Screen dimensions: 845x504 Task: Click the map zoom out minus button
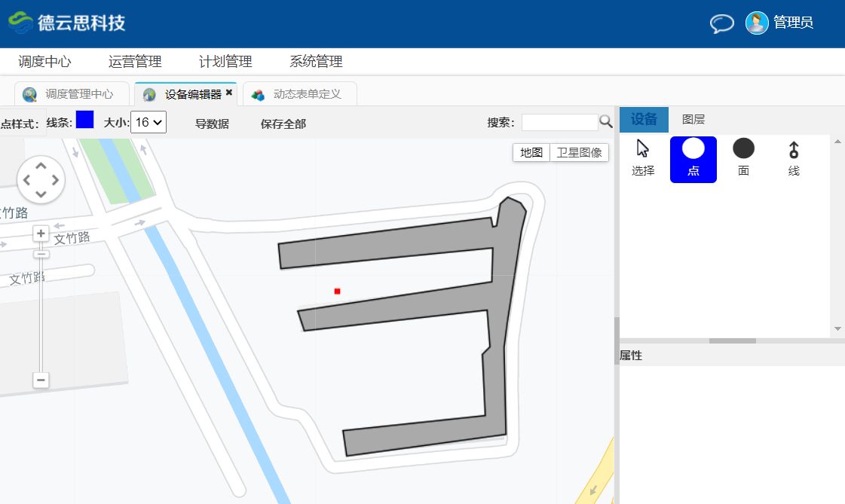tap(41, 380)
